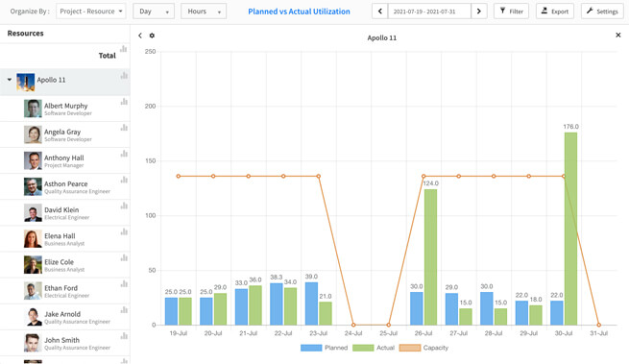Viewport: 629px width, 364px height.
Task: Show bar chart icon for Angela Gray
Action: click(124, 128)
